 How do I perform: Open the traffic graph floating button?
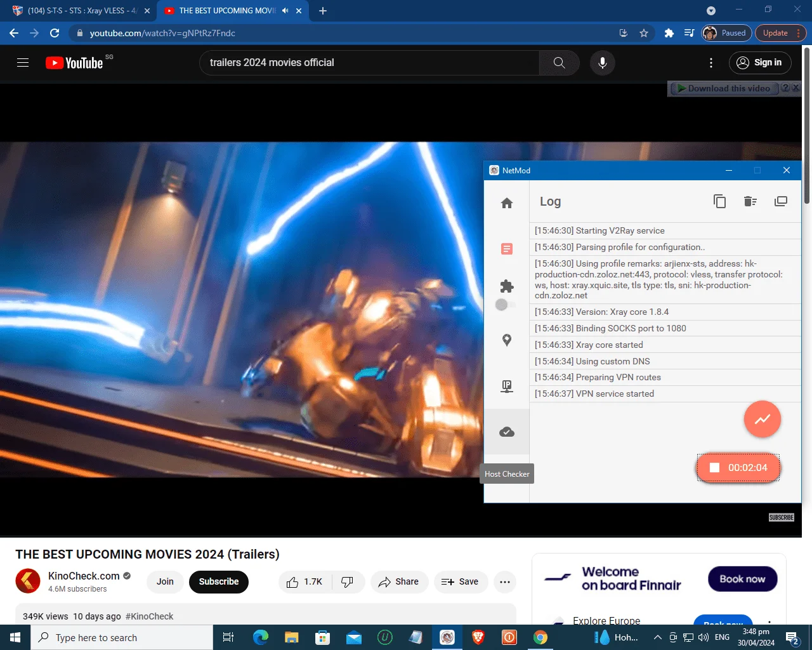pyautogui.click(x=763, y=419)
